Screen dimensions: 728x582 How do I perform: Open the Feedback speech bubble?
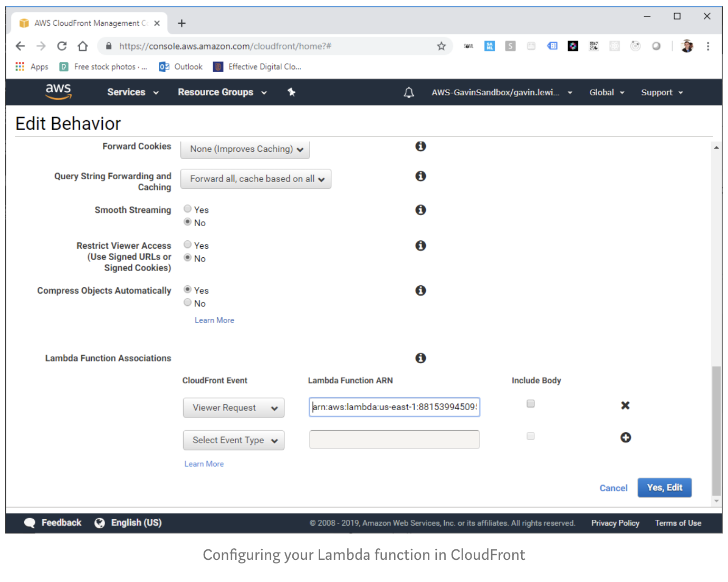click(30, 523)
